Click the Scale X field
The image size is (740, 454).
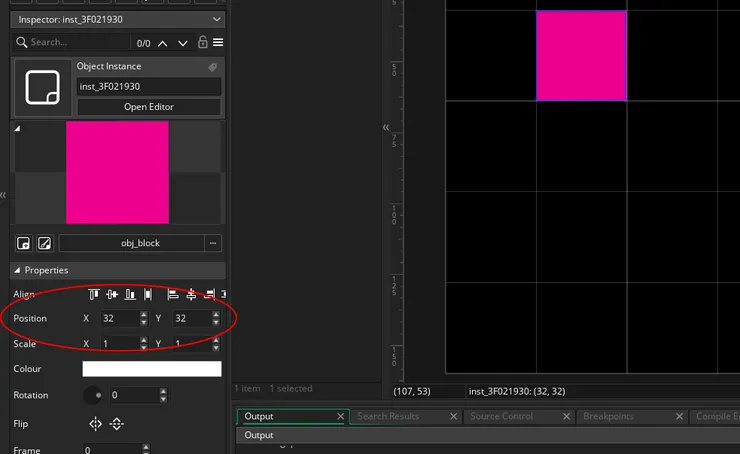[x=120, y=344]
